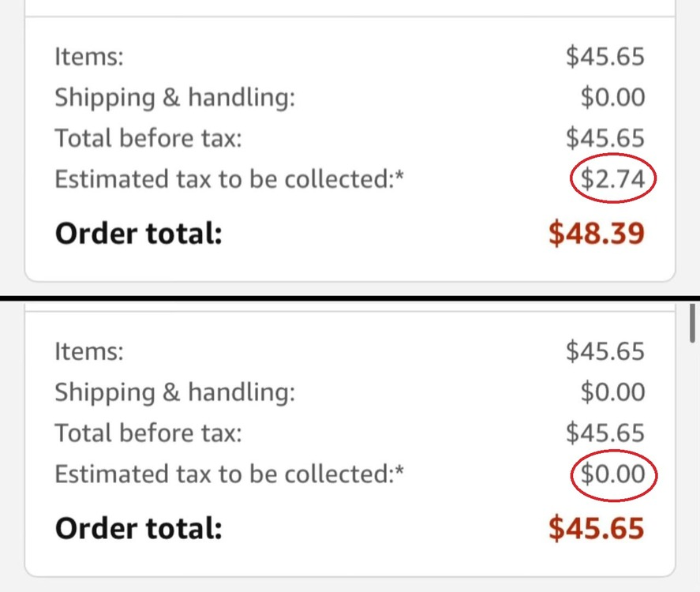Image resolution: width=700 pixels, height=592 pixels.
Task: Click the bottom 'Estimated tax to be collected' label
Action: pyautogui.click(x=229, y=474)
